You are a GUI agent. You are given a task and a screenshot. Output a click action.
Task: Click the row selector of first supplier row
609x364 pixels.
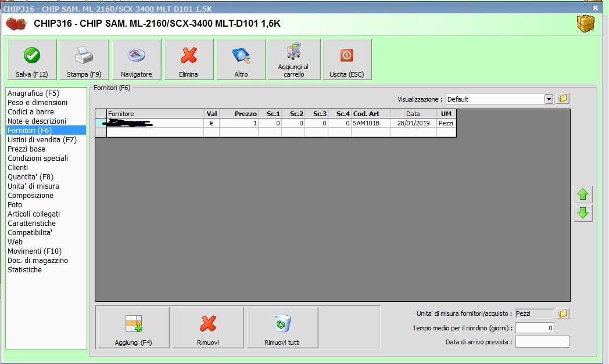coord(101,123)
